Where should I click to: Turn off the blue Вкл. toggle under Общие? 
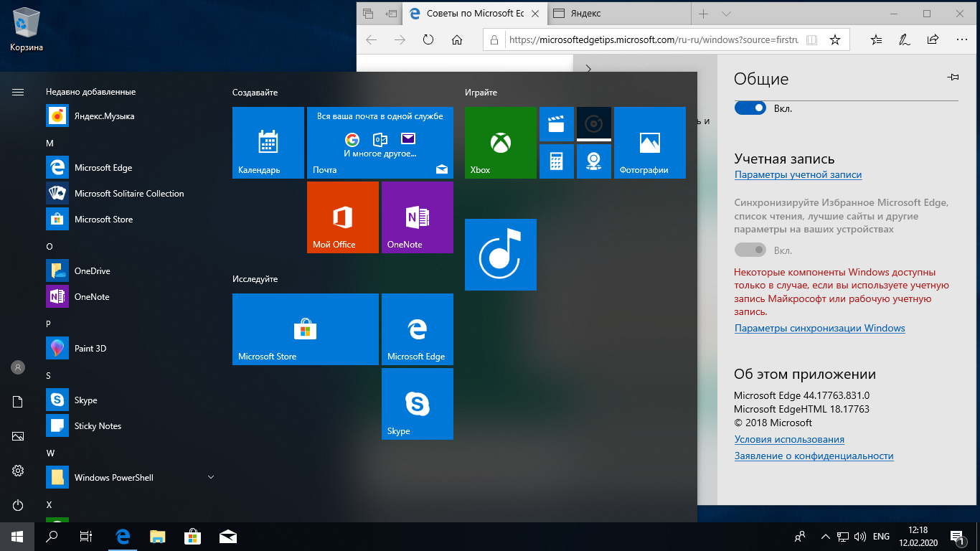[x=750, y=108]
